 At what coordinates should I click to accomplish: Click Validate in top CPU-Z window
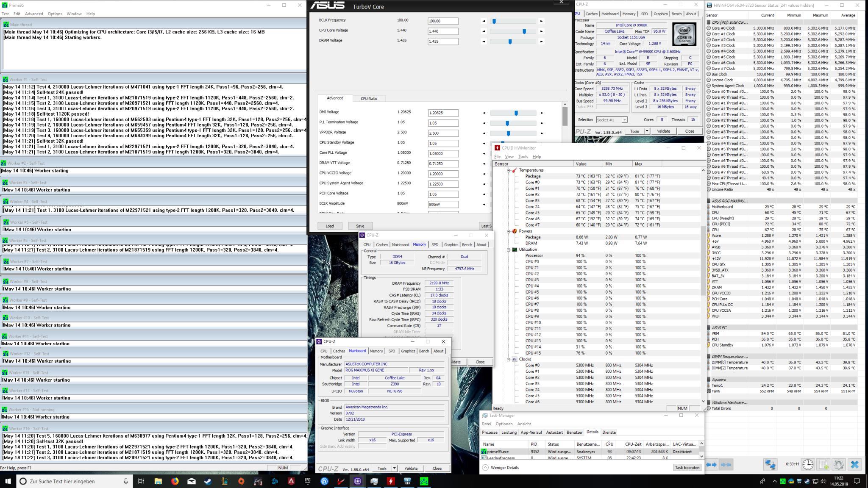pos(663,131)
